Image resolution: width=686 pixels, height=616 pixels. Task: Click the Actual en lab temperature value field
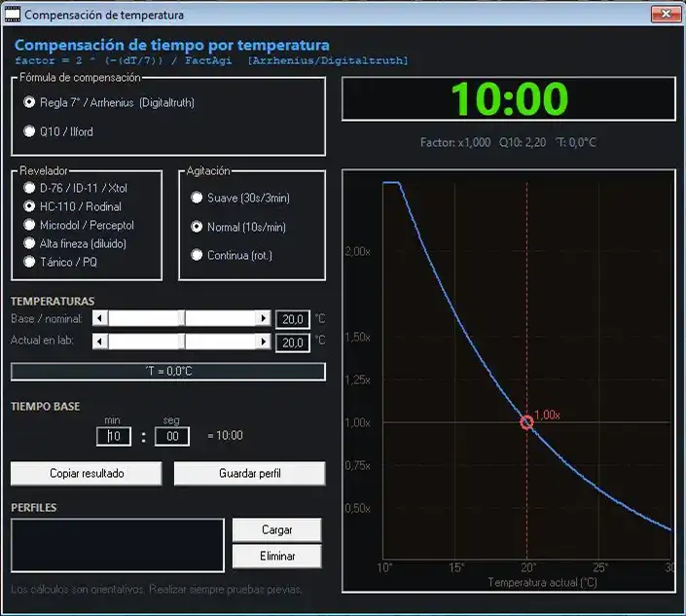pos(293,343)
